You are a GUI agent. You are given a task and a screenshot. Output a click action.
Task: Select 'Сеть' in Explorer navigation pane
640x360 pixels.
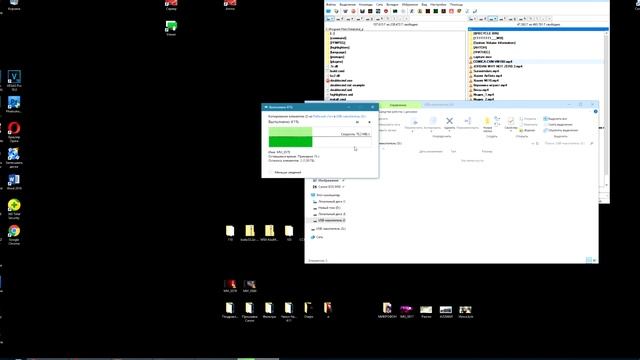317,237
